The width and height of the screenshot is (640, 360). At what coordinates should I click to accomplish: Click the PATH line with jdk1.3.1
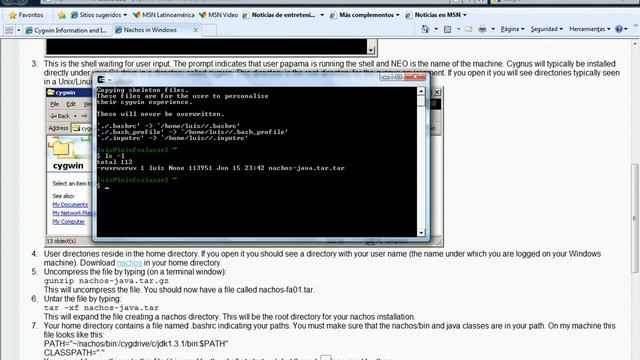pos(136,344)
